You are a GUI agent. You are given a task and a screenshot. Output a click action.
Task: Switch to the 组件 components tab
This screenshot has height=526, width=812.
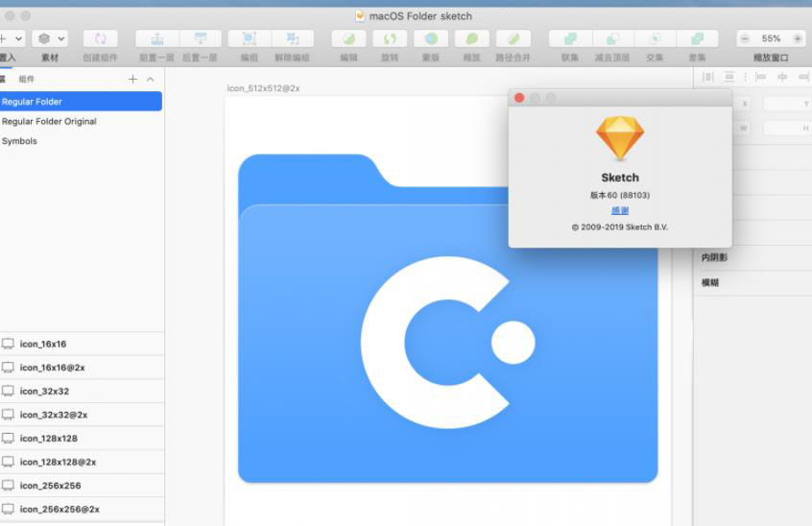(x=27, y=80)
